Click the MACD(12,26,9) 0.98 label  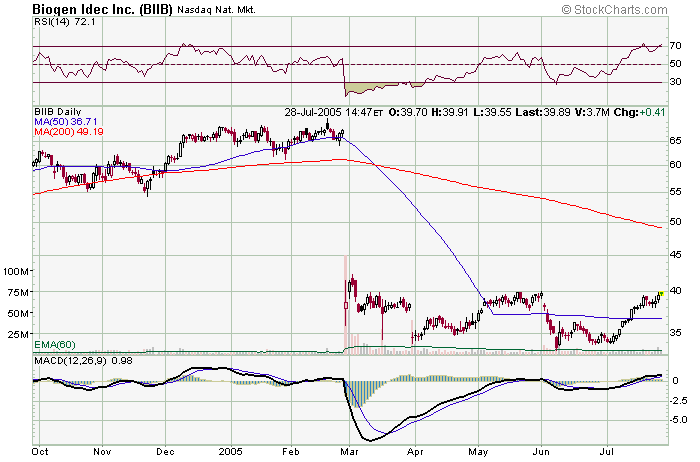coord(83,360)
